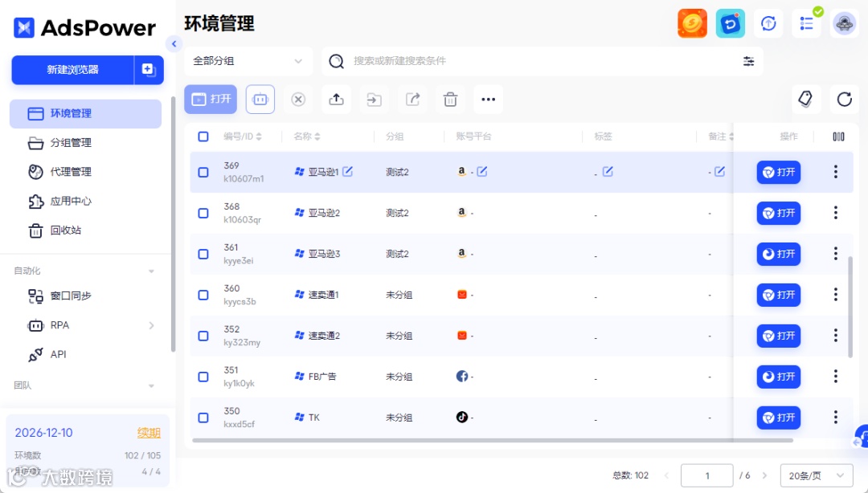
Task: Open browser for 亚马逊3 profile
Action: click(x=778, y=254)
